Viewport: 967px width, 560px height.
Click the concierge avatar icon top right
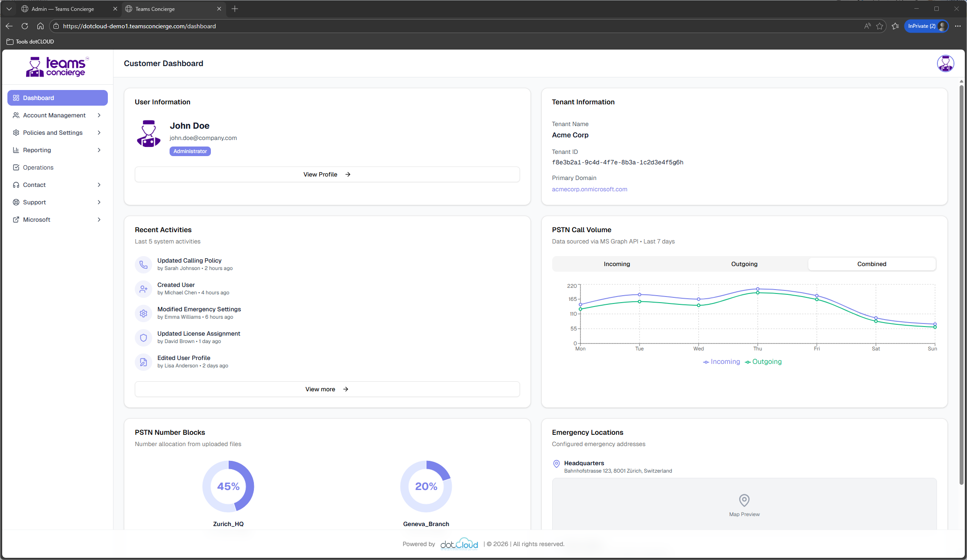(x=945, y=63)
